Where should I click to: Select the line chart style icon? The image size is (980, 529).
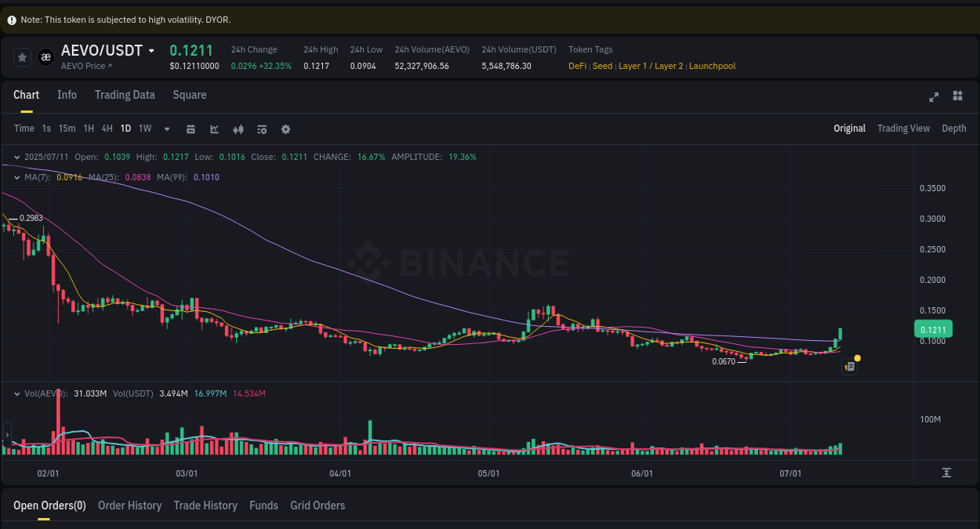pyautogui.click(x=214, y=128)
